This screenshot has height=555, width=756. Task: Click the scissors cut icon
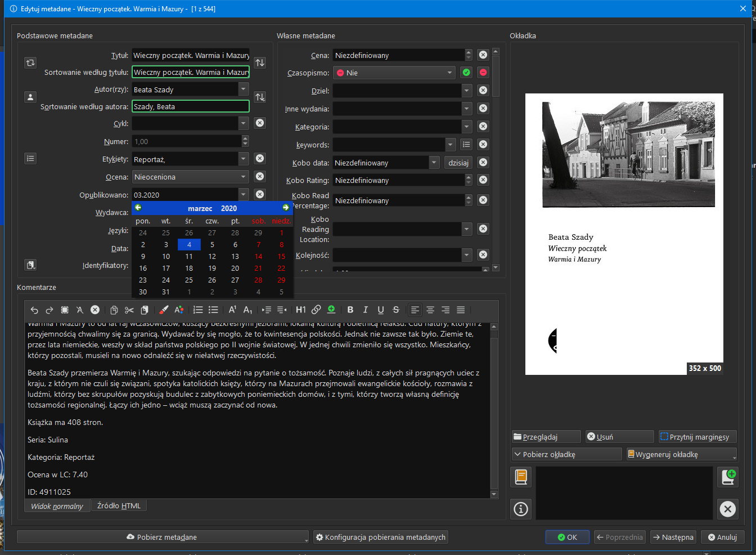click(x=129, y=310)
